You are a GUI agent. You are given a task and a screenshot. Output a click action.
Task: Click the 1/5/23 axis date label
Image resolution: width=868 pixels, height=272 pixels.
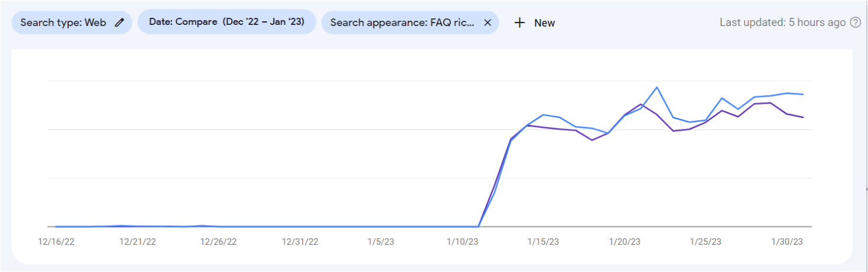tap(381, 242)
